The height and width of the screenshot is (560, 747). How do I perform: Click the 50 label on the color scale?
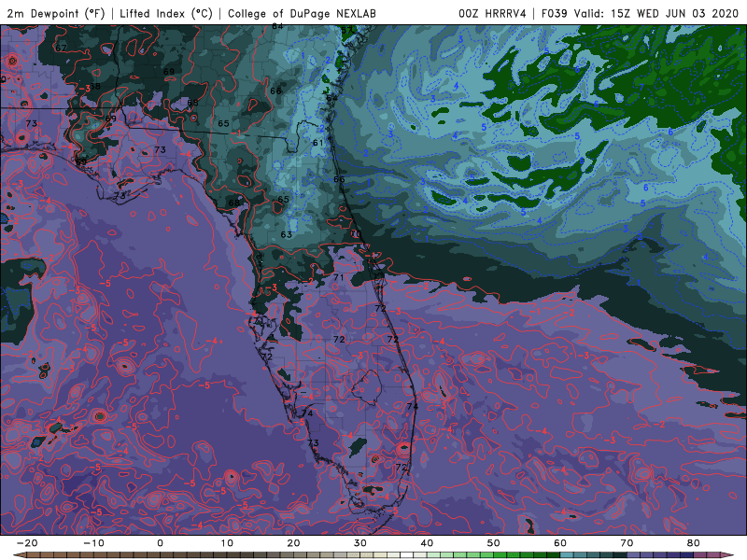[x=494, y=543]
